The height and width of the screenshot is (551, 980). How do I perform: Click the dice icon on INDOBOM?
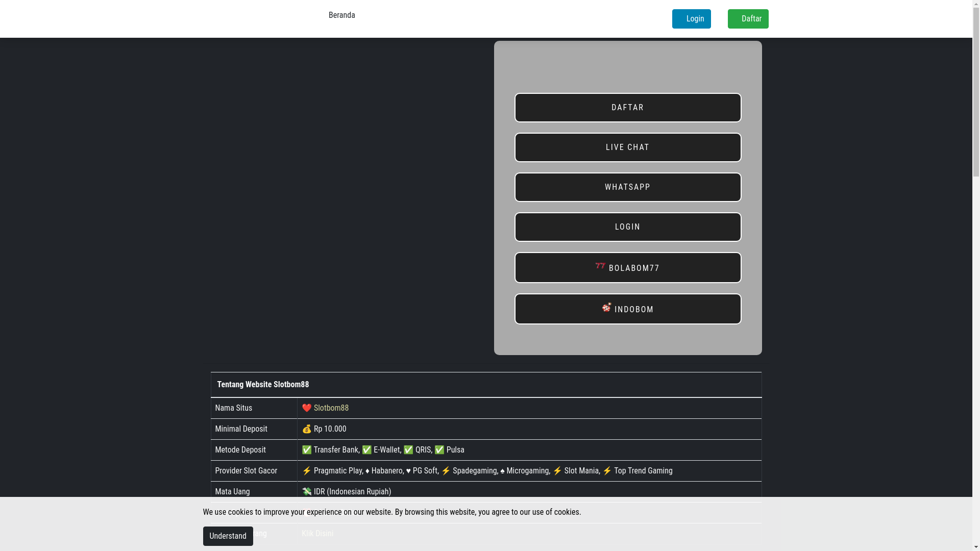coord(606,307)
